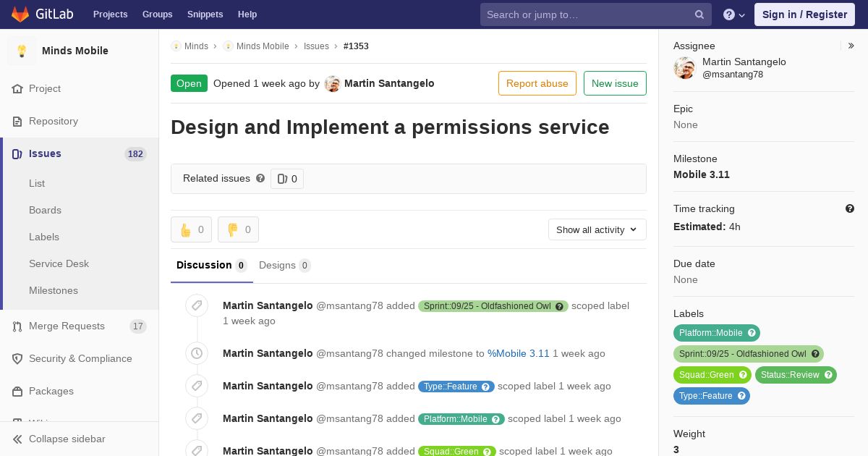Click the related issues count icon

(x=282, y=179)
